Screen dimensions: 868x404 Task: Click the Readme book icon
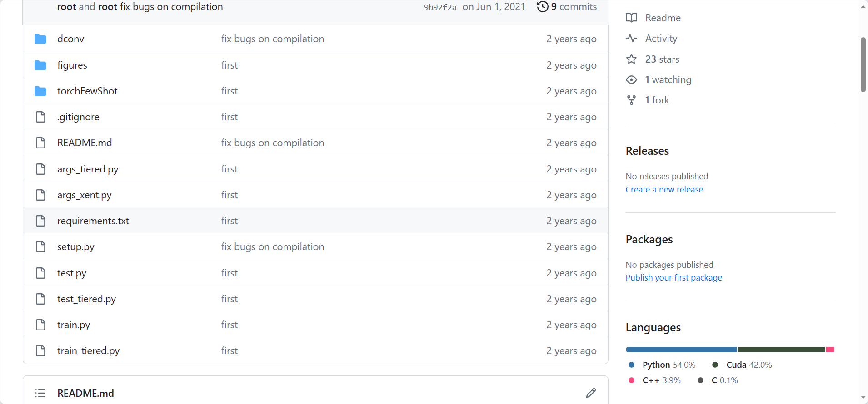631,18
